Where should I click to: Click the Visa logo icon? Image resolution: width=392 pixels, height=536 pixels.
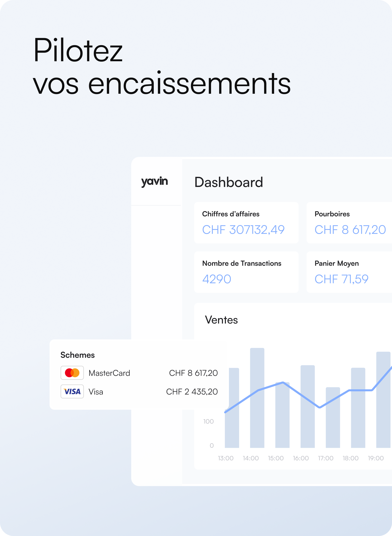tap(72, 391)
